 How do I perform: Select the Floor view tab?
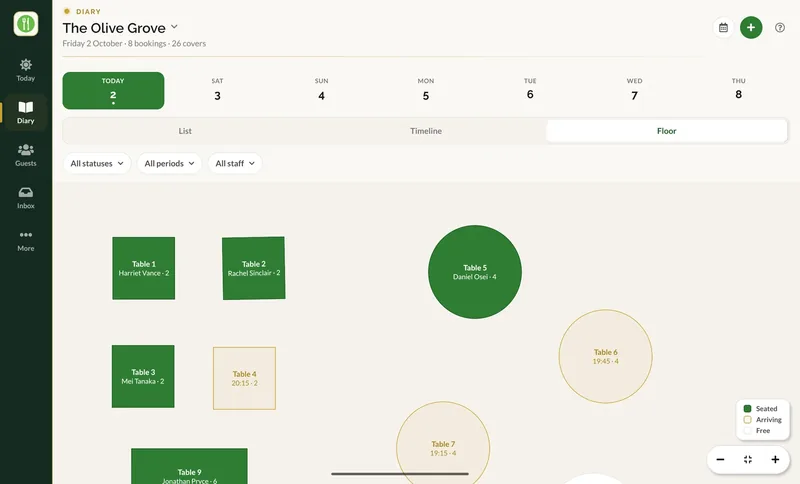coord(666,131)
